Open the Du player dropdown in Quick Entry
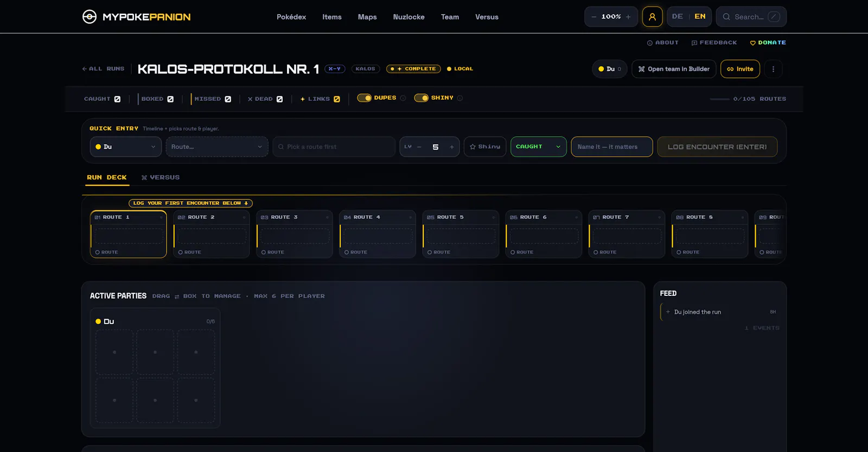 (x=126, y=147)
